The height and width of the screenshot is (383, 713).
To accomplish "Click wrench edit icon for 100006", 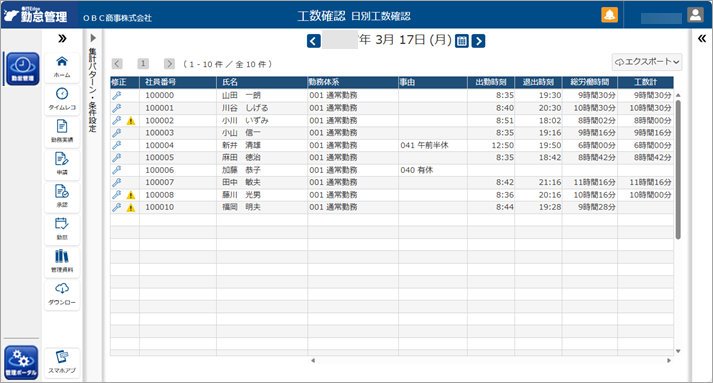I will [117, 170].
